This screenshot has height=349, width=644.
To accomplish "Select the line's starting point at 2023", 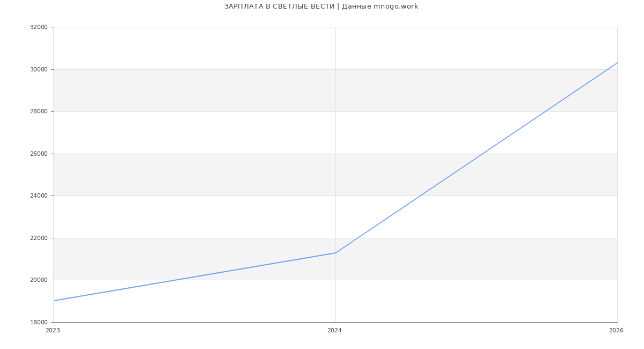I will [x=54, y=301].
